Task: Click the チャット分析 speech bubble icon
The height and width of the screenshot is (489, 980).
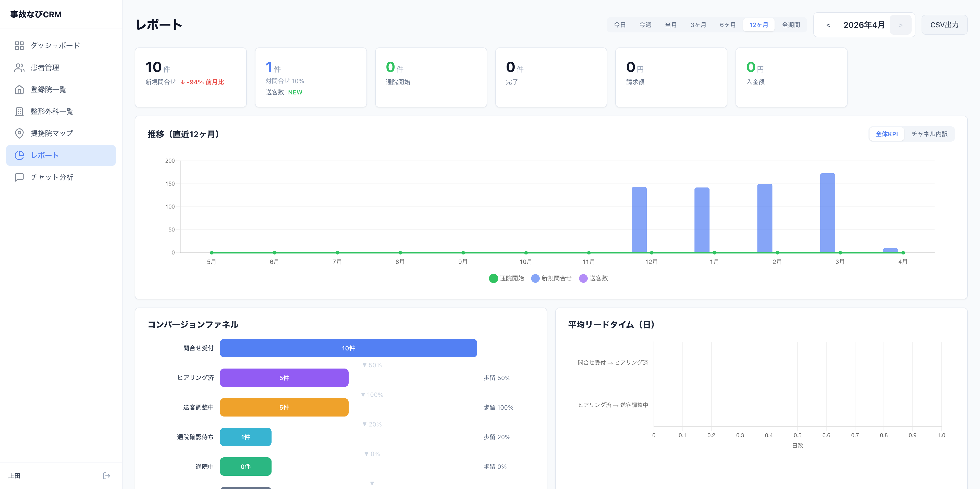Action: point(19,177)
